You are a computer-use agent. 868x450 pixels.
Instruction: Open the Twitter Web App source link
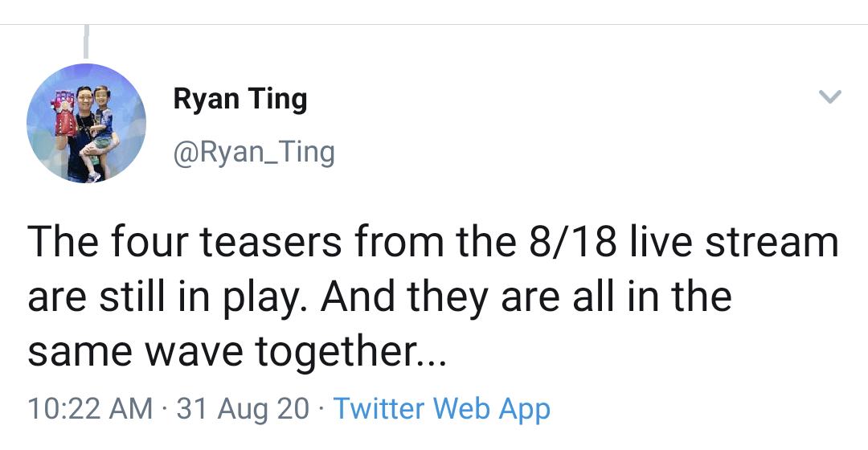click(442, 408)
